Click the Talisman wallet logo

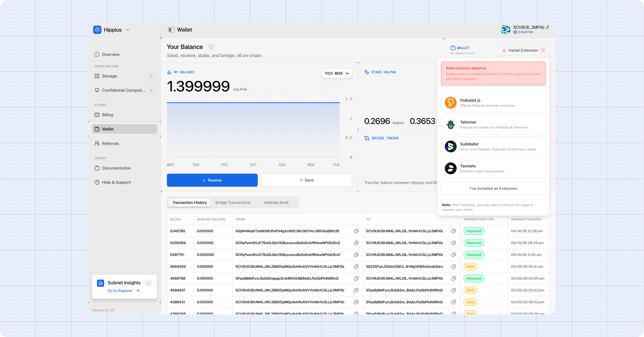pos(450,124)
